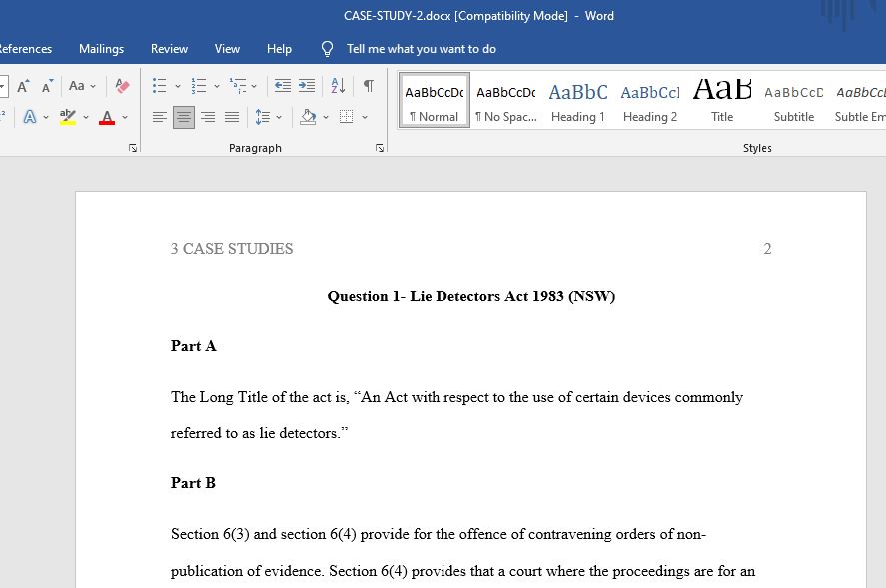This screenshot has height=588, width=886.
Task: Click the Change Case Aa button
Action: pos(76,86)
